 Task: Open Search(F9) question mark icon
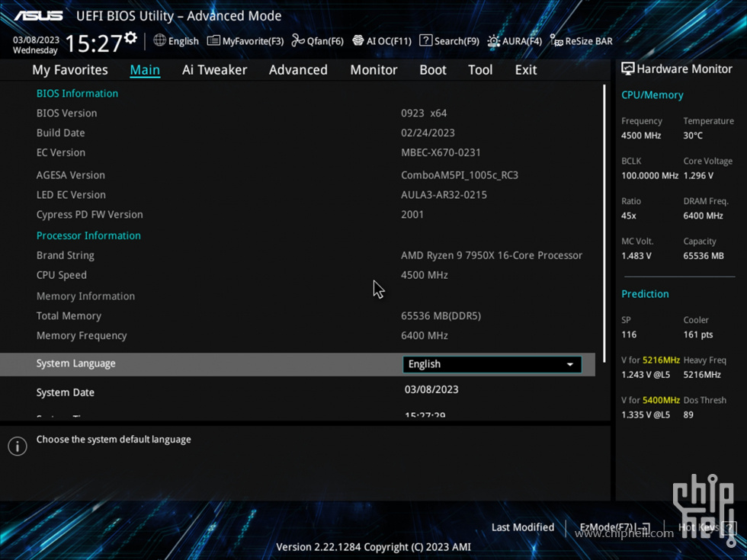coord(425,40)
